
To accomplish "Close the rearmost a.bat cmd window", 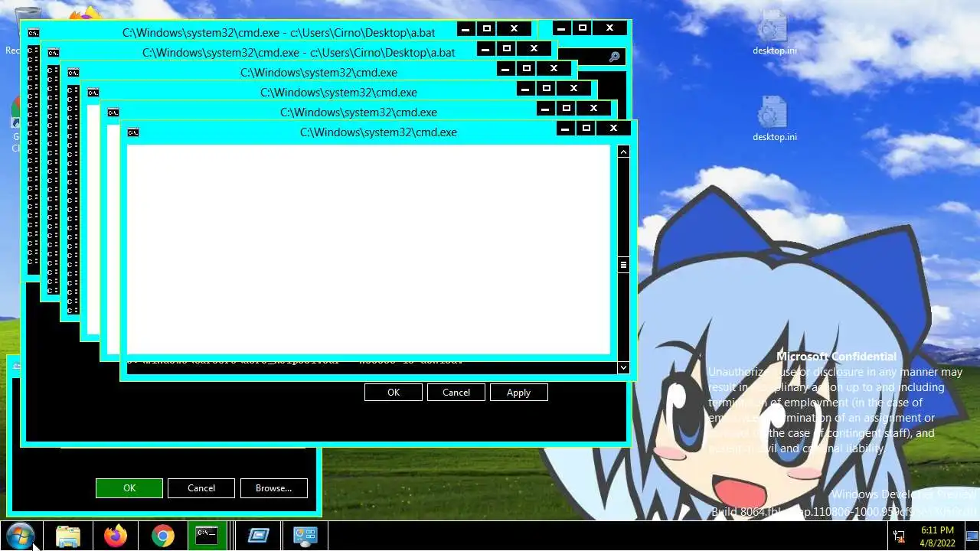I will pos(514,29).
